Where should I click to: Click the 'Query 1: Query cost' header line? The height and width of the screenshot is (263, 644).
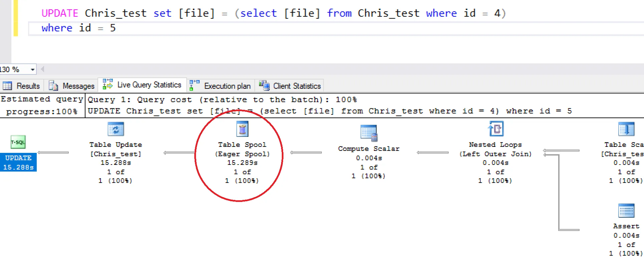tap(222, 99)
